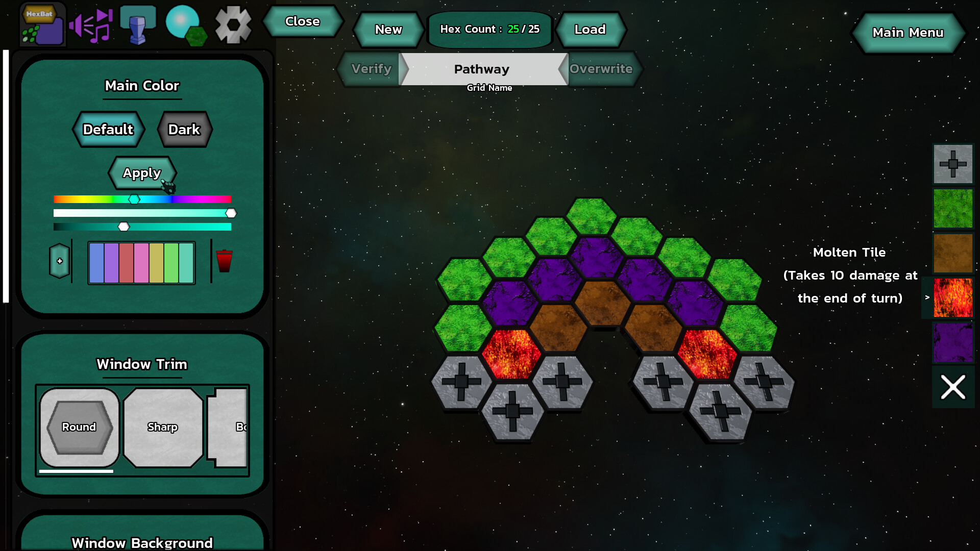This screenshot has width=980, height=551.
Task: Click the Round window trim option
Action: 79,426
